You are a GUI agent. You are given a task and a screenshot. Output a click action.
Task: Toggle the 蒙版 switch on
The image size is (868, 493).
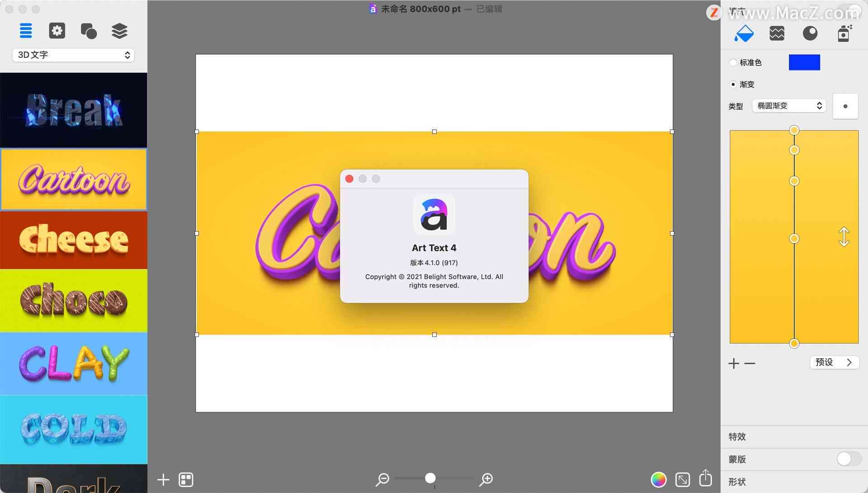click(x=847, y=459)
